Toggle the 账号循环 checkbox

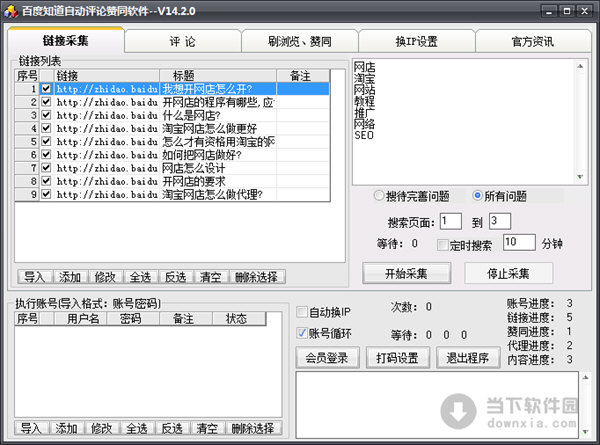302,333
